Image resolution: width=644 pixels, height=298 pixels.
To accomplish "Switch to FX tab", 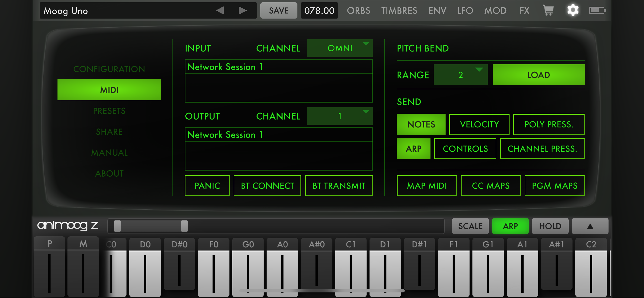I will [525, 10].
